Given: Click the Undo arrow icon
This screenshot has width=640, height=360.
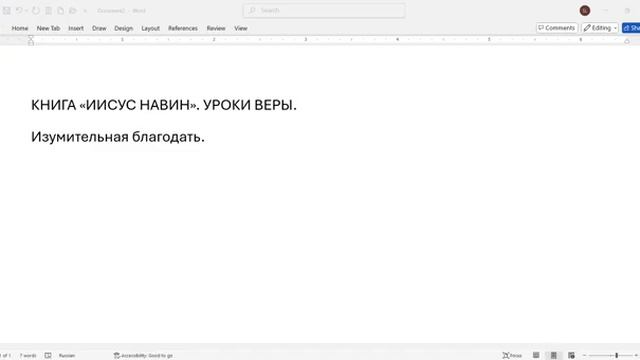Looking at the screenshot, I should [19, 11].
